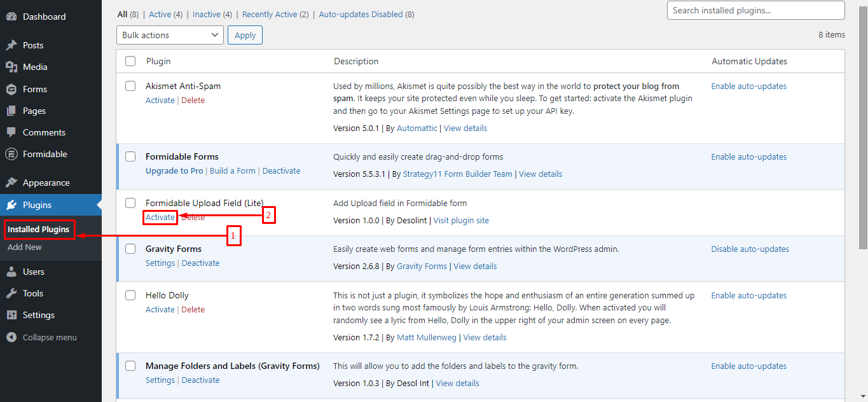Screen dimensions: 868x402
Task: View details for Gravity Forms plugin
Action: 475,266
